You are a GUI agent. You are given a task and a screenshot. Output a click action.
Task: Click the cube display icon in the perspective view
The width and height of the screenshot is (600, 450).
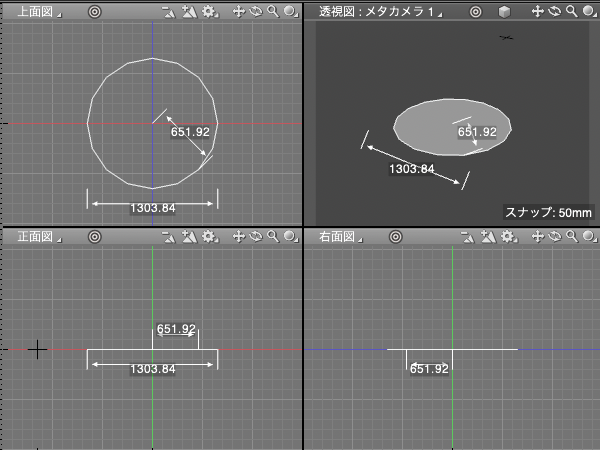point(505,12)
